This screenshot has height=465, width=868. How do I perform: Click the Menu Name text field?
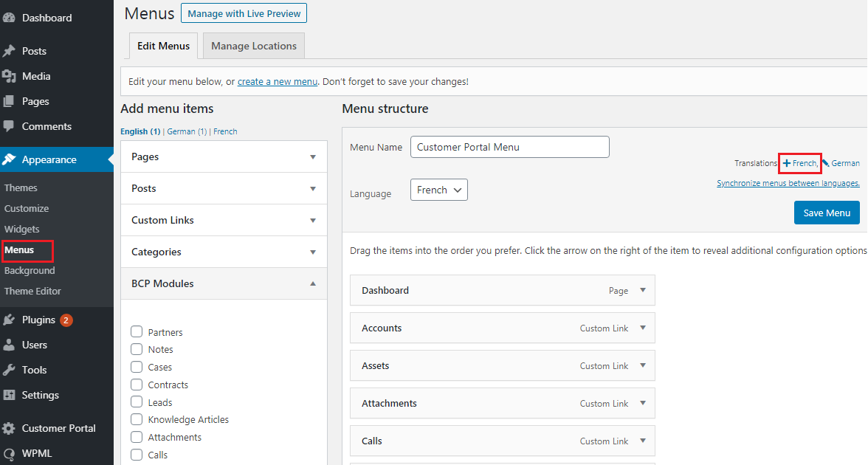509,147
